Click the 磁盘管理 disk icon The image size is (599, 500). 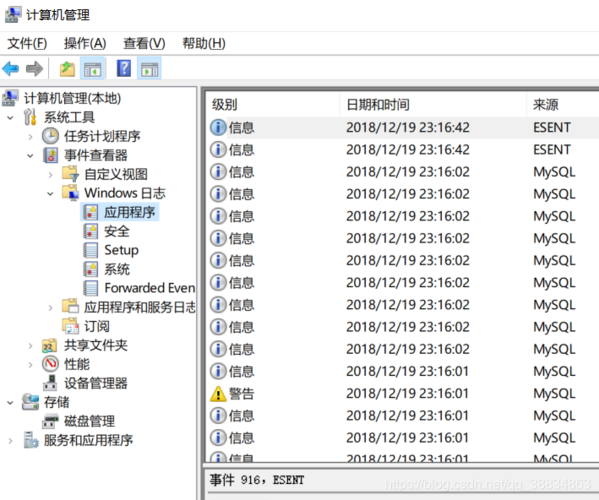(50, 421)
